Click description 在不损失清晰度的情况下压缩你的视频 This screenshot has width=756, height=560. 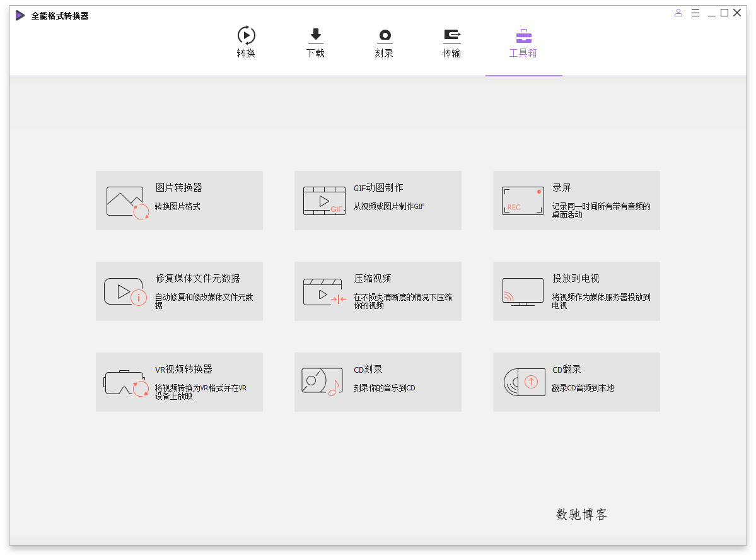coord(402,301)
